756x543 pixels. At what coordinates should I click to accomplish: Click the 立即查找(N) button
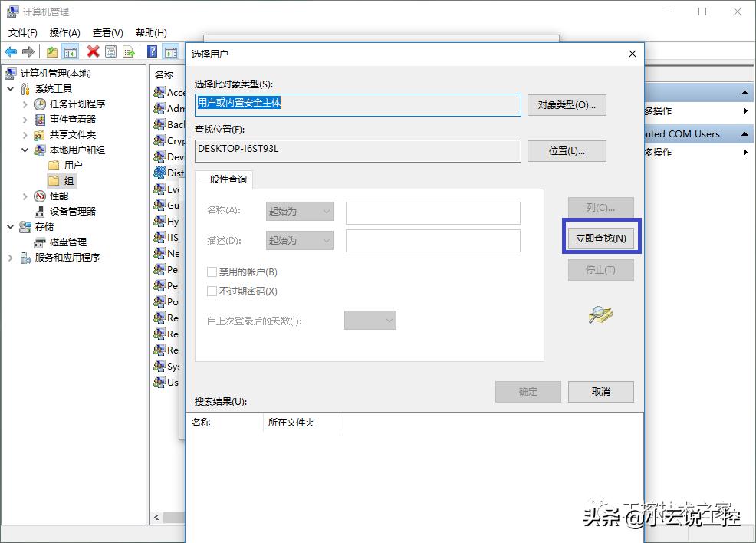click(601, 239)
